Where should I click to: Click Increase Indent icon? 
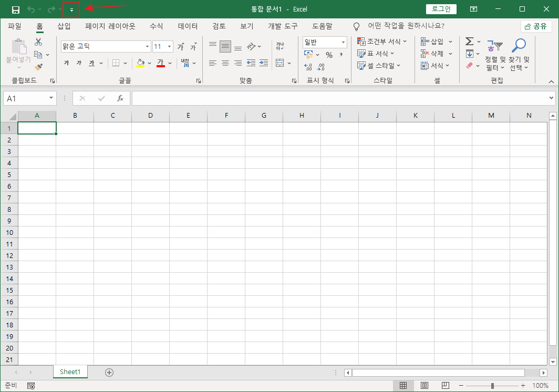[x=264, y=63]
